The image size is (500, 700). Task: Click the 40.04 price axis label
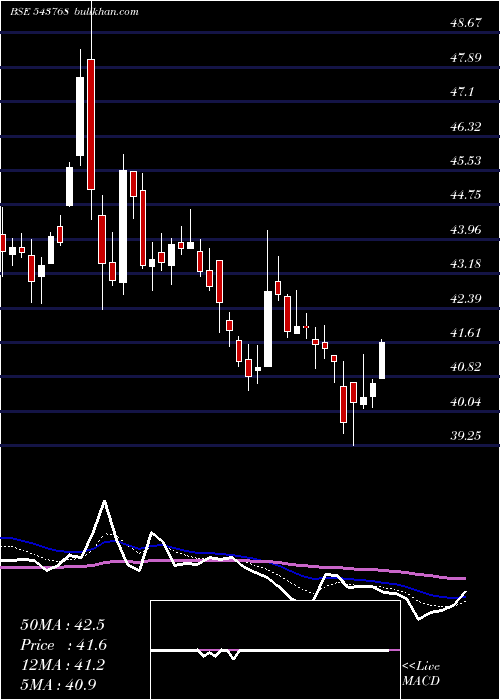coord(466,402)
